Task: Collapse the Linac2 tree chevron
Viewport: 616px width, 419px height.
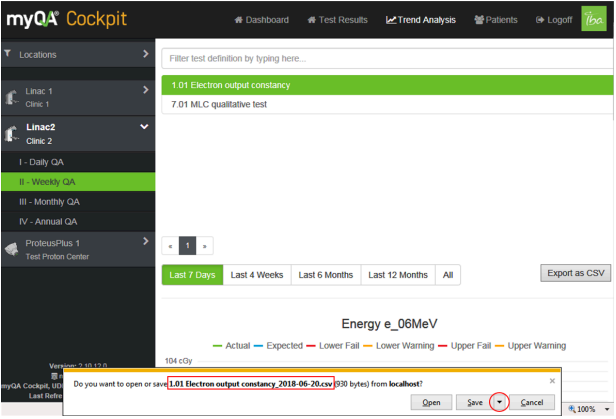Action: pos(144,127)
